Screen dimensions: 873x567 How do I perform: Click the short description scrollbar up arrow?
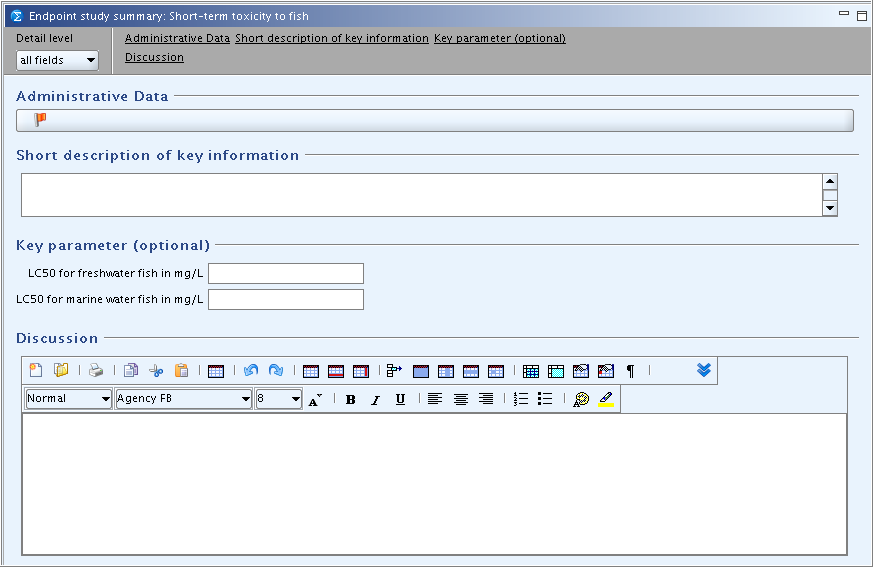[830, 181]
